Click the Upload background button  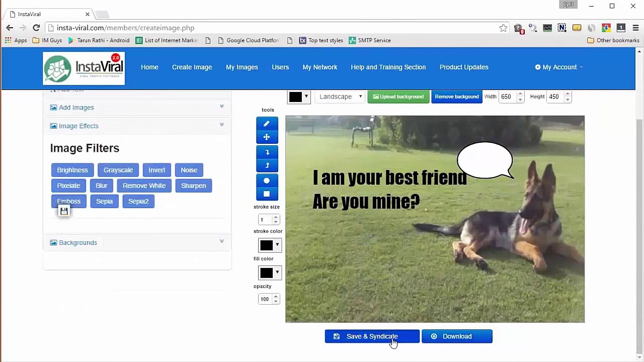(x=398, y=97)
